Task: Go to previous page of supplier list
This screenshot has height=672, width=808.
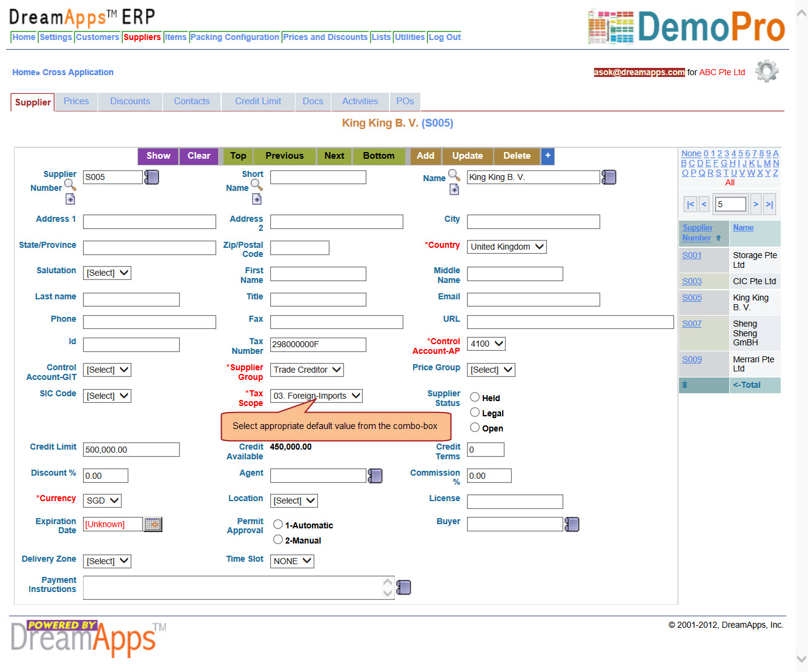Action: point(704,204)
